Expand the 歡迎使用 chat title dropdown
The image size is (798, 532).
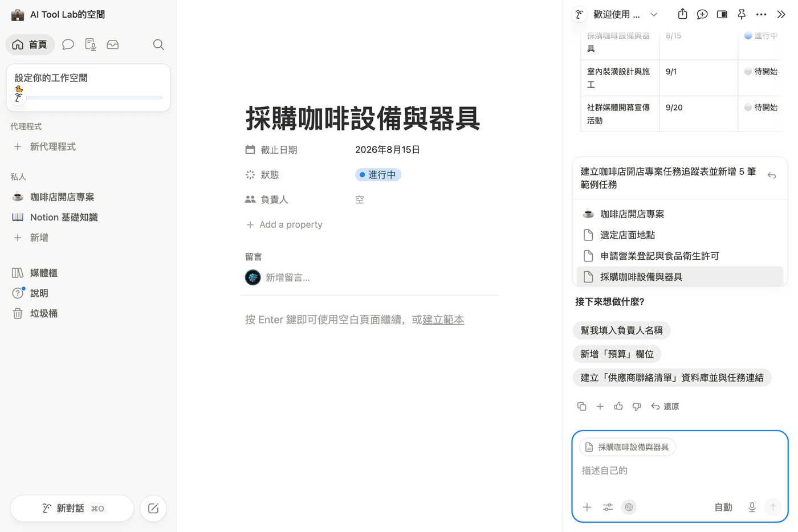(654, 15)
